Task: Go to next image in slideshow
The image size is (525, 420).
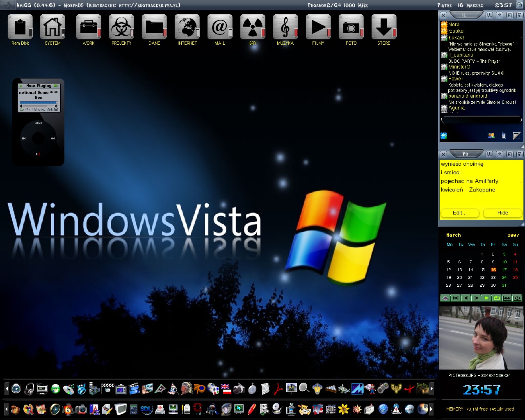Action: pos(476,298)
